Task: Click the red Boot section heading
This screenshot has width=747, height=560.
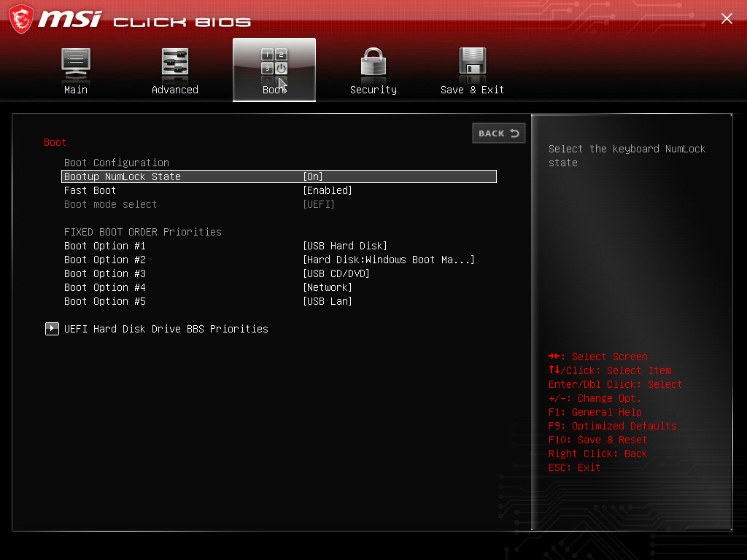Action: (x=55, y=142)
